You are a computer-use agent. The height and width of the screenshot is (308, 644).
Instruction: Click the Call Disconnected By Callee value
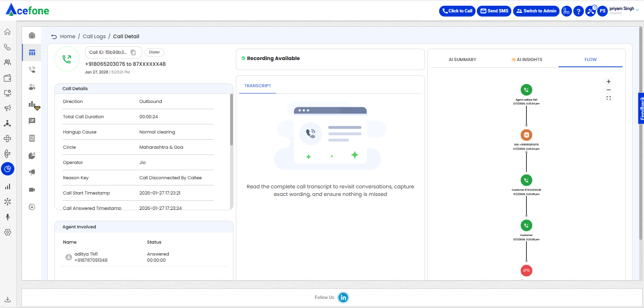coord(170,178)
